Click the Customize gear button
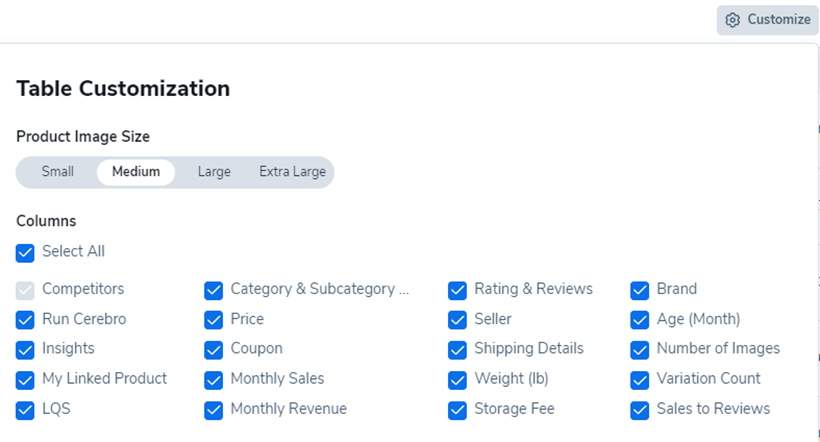The width and height of the screenshot is (820, 442). pyautogui.click(x=767, y=20)
